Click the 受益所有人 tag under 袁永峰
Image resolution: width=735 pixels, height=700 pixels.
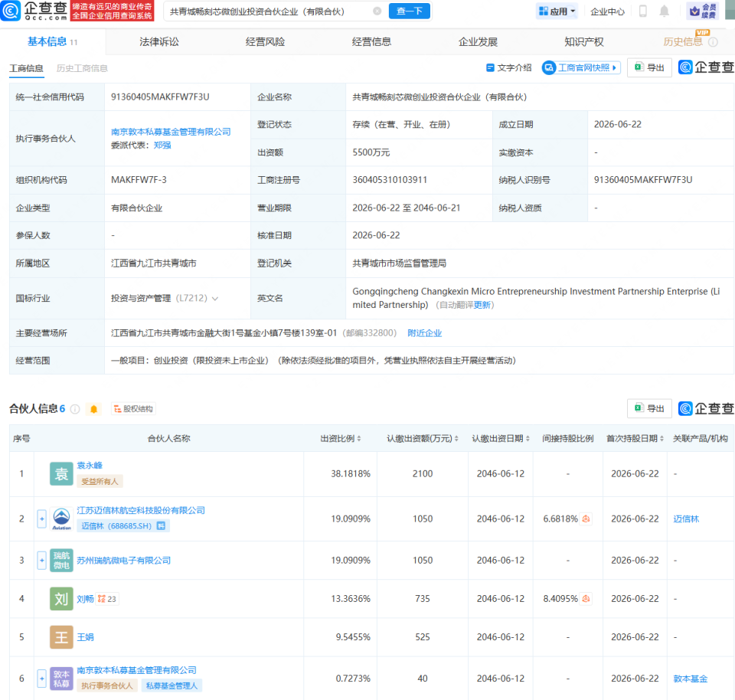(x=100, y=482)
